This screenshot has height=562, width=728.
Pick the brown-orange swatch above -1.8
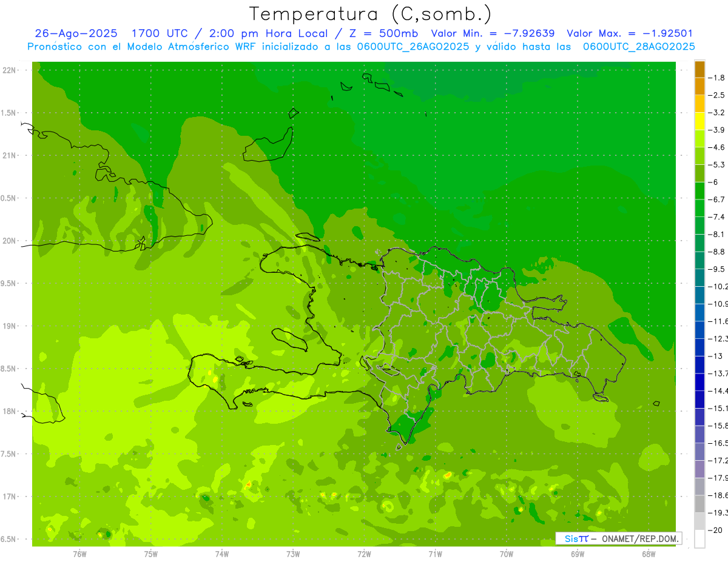699,69
